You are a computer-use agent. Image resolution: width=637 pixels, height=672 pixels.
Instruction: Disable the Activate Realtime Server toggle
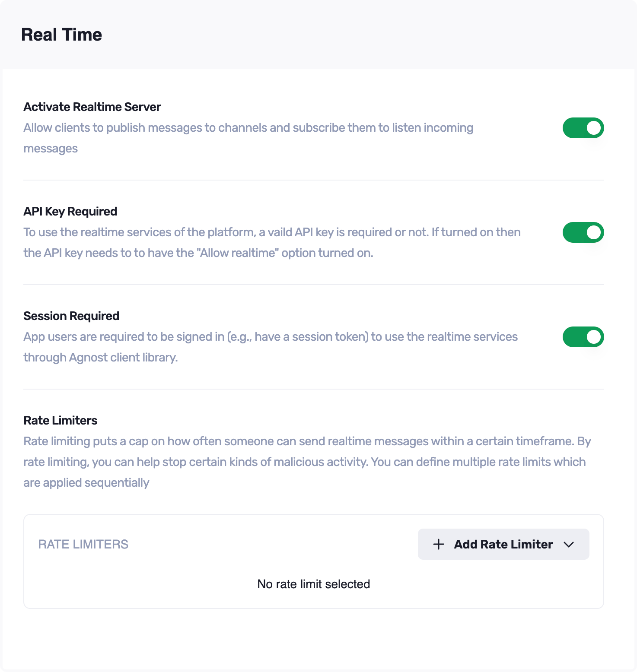[583, 128]
